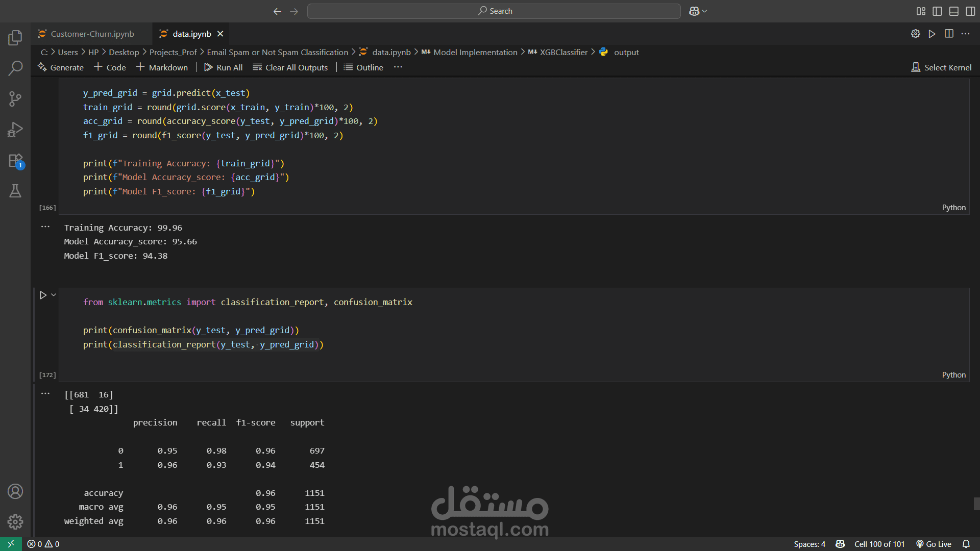Click Copilot status bar icon
Screen dimensions: 980x551
tap(840, 544)
